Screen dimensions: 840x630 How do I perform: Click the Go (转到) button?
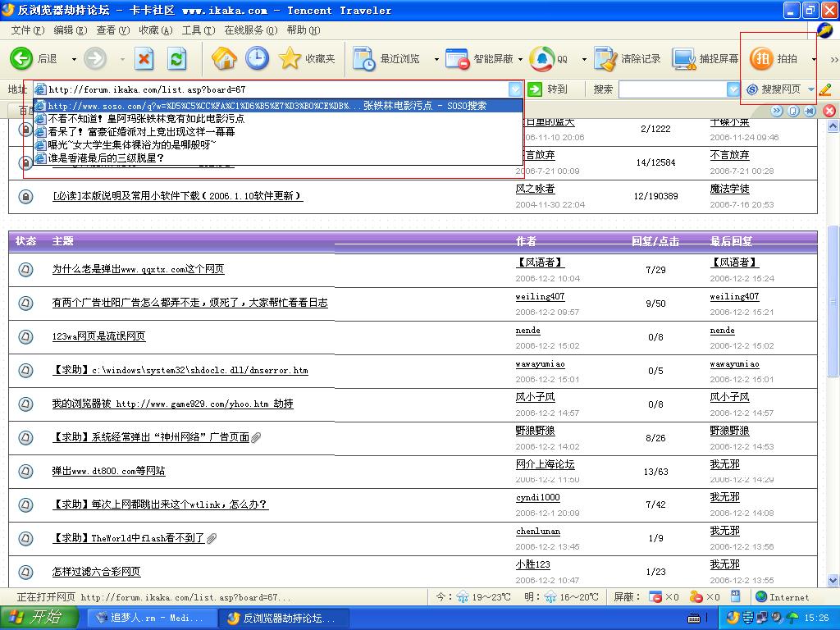[x=548, y=89]
